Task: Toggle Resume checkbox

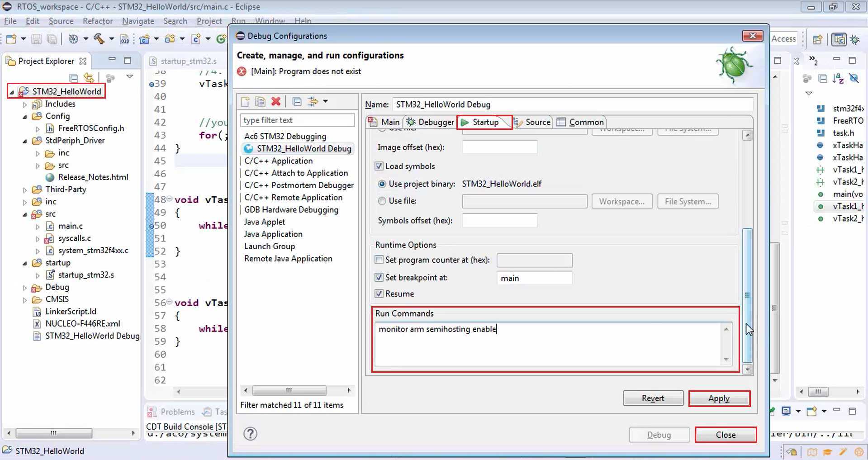Action: [379, 294]
